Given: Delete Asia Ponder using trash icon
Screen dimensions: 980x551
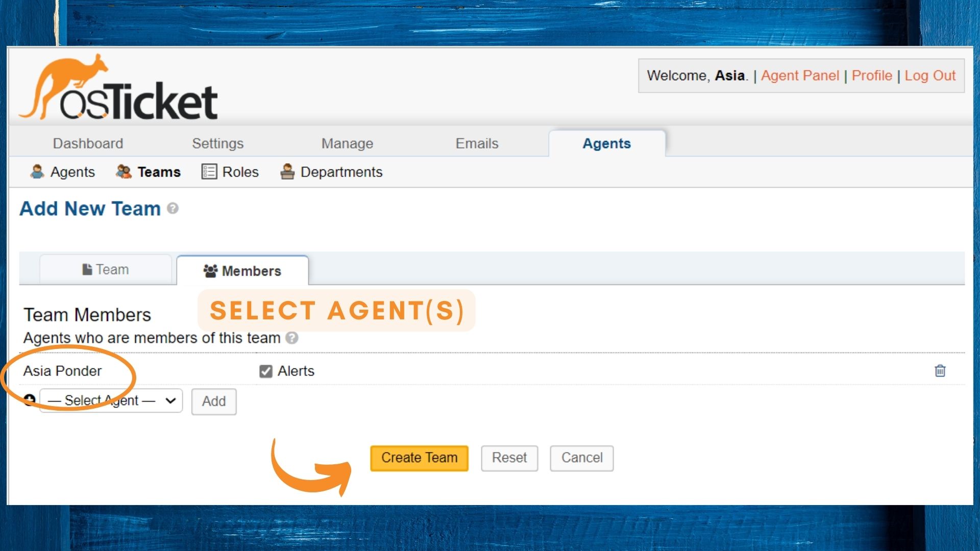Looking at the screenshot, I should click(x=940, y=371).
